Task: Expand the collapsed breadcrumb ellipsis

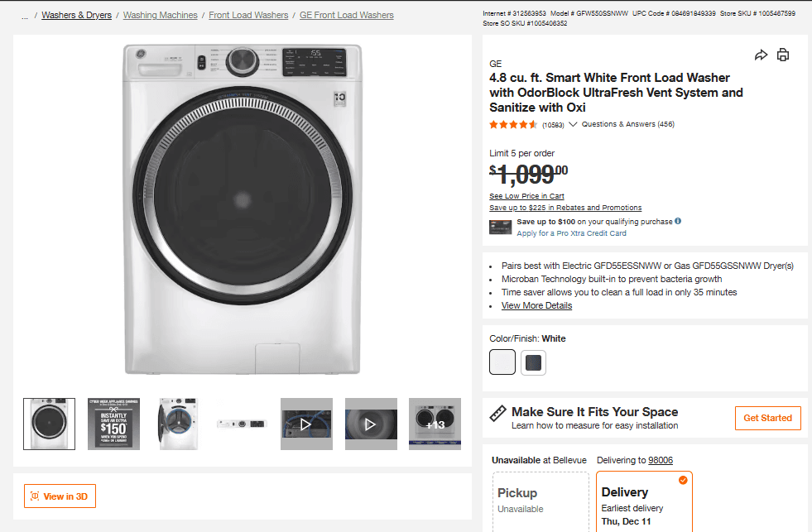Action: [23, 15]
